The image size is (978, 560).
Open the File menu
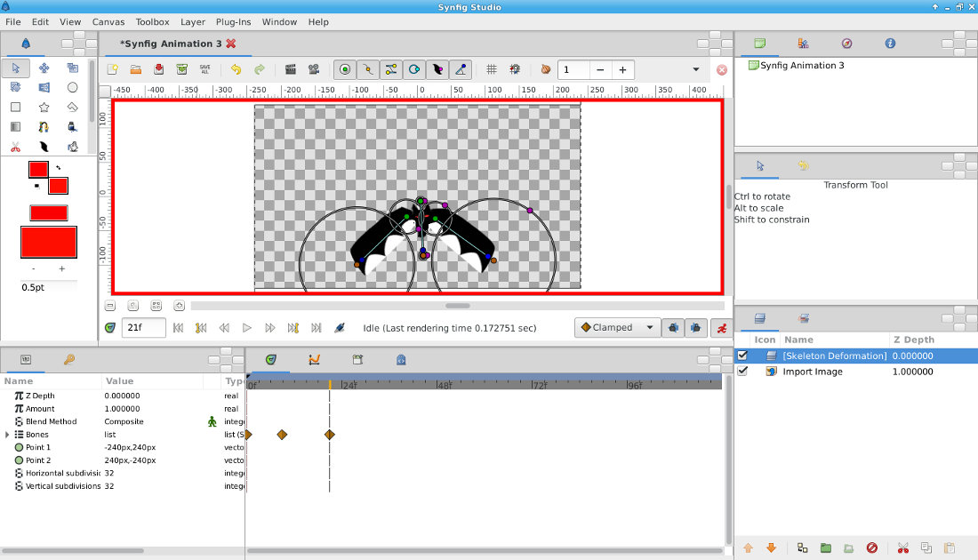pos(13,22)
